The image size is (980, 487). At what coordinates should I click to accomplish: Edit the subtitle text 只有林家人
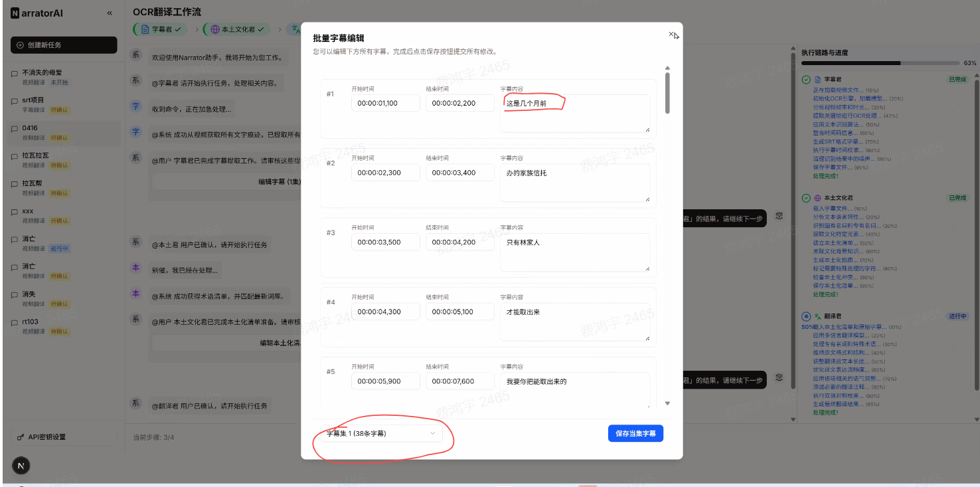pyautogui.click(x=575, y=252)
